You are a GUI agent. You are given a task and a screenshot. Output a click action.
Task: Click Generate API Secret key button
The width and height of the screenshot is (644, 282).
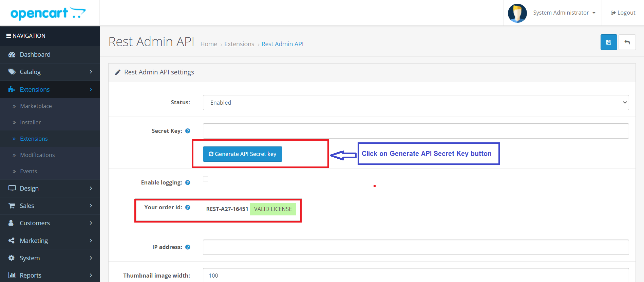tap(243, 154)
